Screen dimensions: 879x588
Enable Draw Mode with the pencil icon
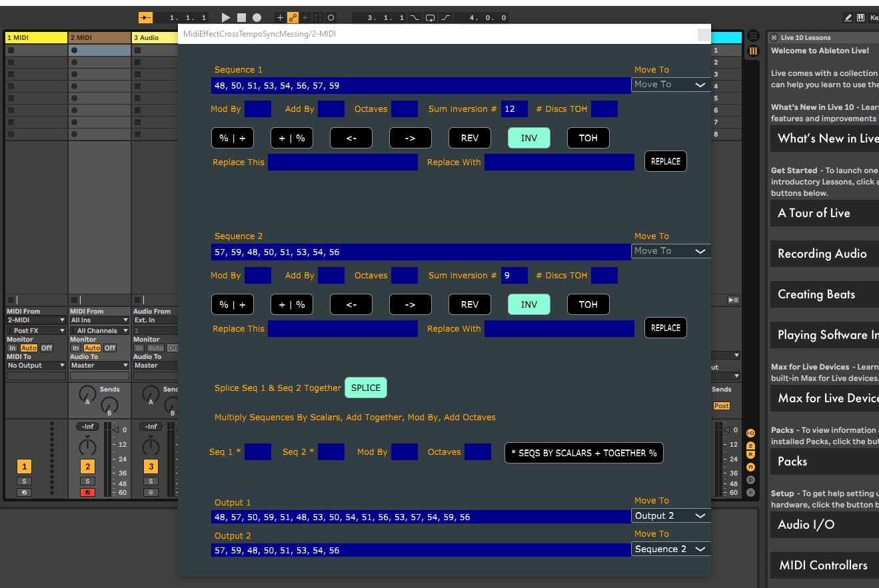848,17
